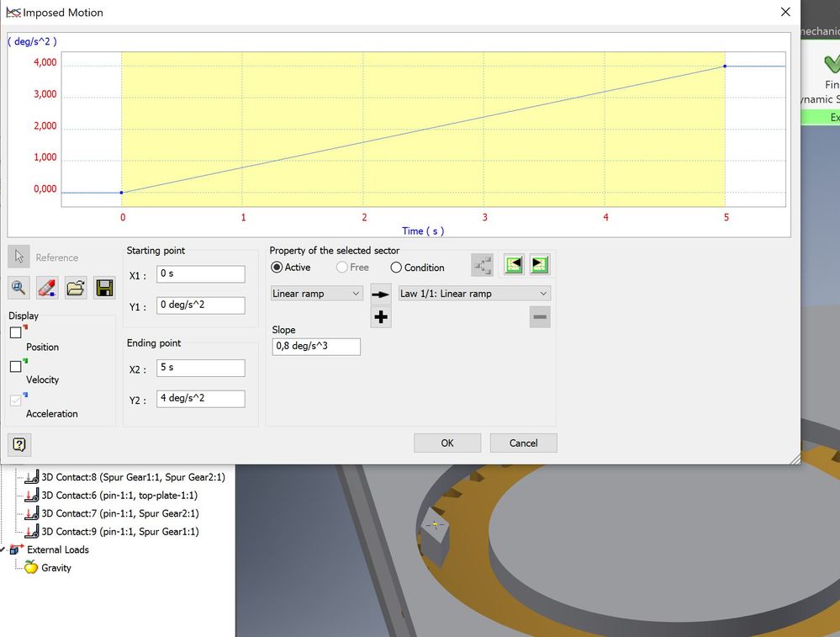Open the Law 1/1: Linear ramp dropdown
This screenshot has width=840, height=637.
474,294
